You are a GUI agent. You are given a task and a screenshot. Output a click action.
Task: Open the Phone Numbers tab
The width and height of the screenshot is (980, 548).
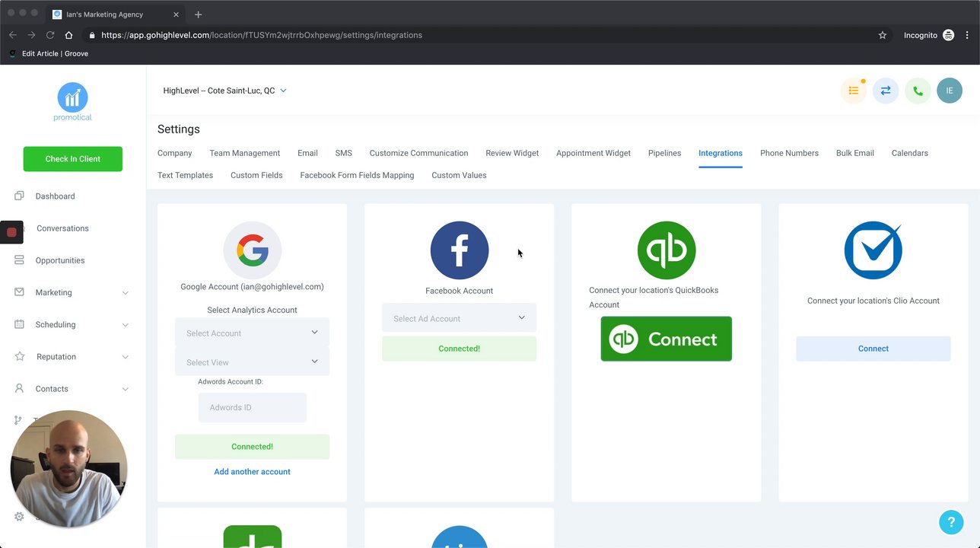[789, 153]
